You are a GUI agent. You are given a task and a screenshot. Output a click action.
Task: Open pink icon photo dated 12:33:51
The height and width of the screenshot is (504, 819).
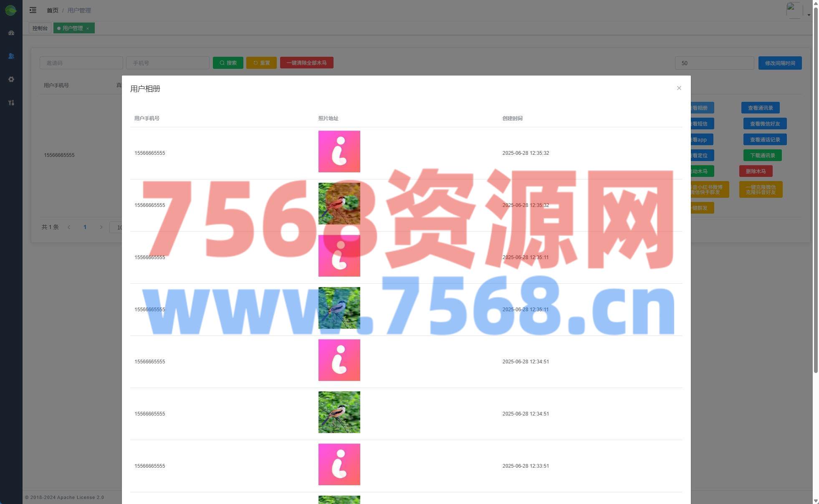(339, 464)
